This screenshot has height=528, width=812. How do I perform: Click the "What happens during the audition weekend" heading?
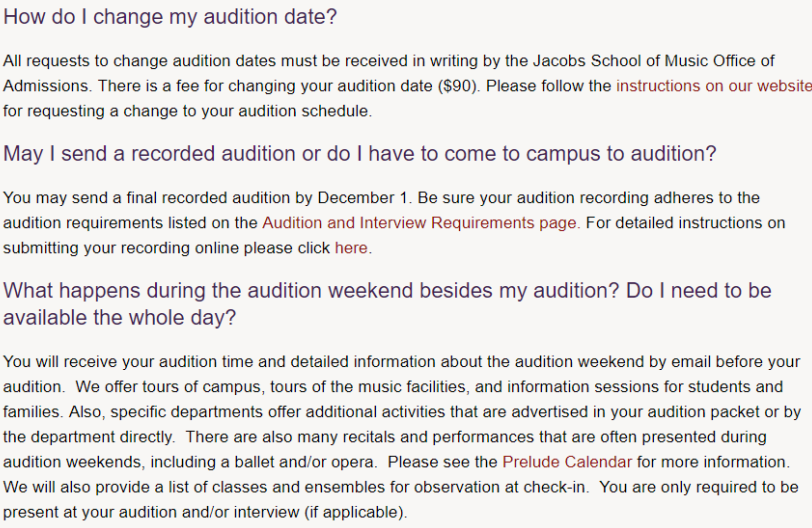(x=387, y=291)
